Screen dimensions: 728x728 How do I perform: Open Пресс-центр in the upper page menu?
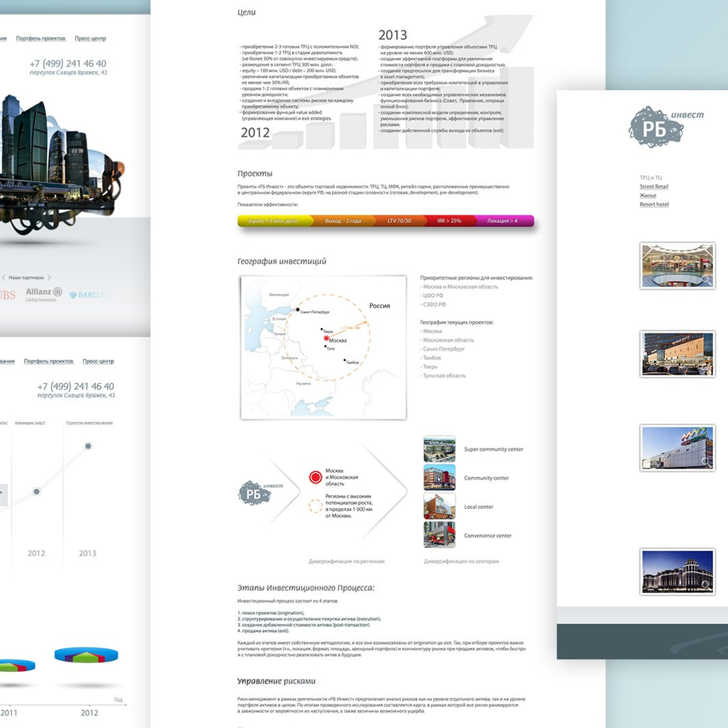90,38
